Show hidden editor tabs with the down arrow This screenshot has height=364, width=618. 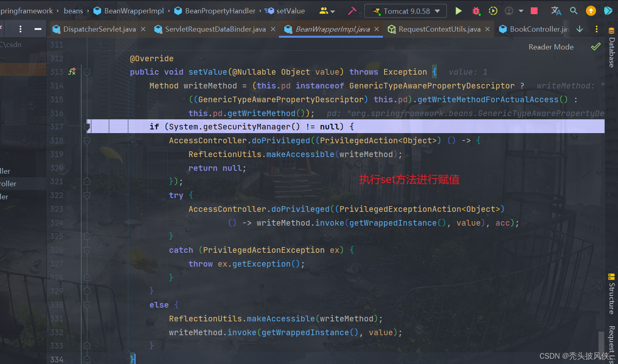point(580,29)
